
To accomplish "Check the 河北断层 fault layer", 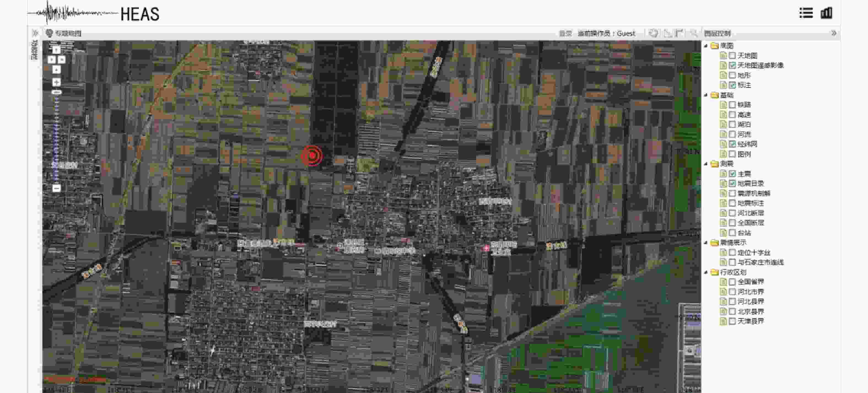I will (x=732, y=213).
